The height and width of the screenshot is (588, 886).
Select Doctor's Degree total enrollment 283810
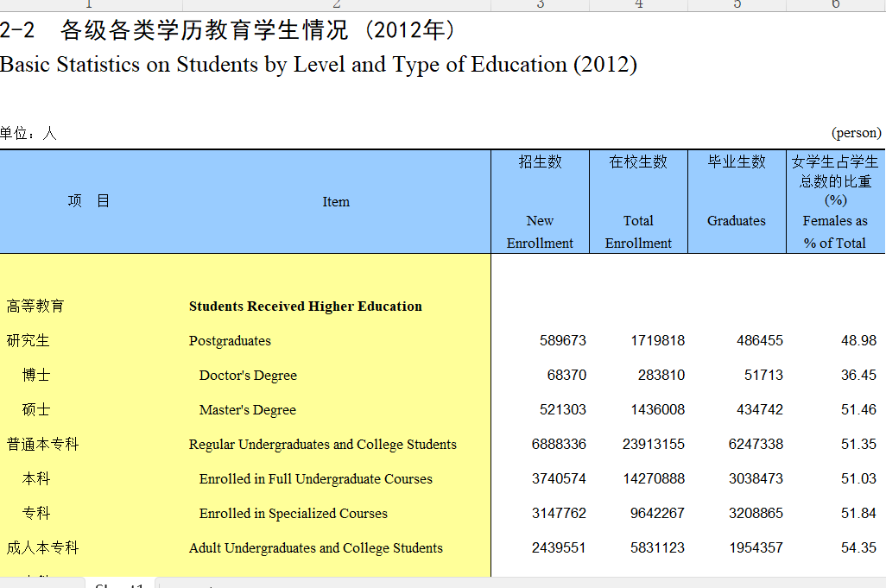click(x=661, y=375)
